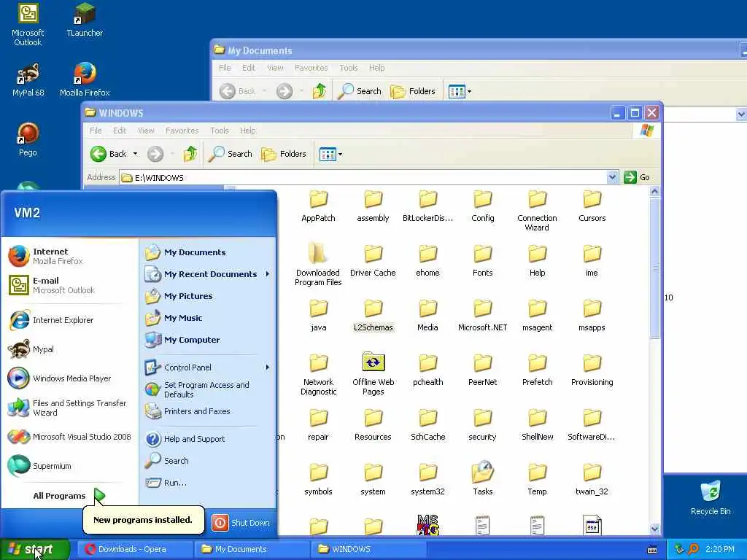Select the Downloaded Program Files folder

click(x=318, y=265)
